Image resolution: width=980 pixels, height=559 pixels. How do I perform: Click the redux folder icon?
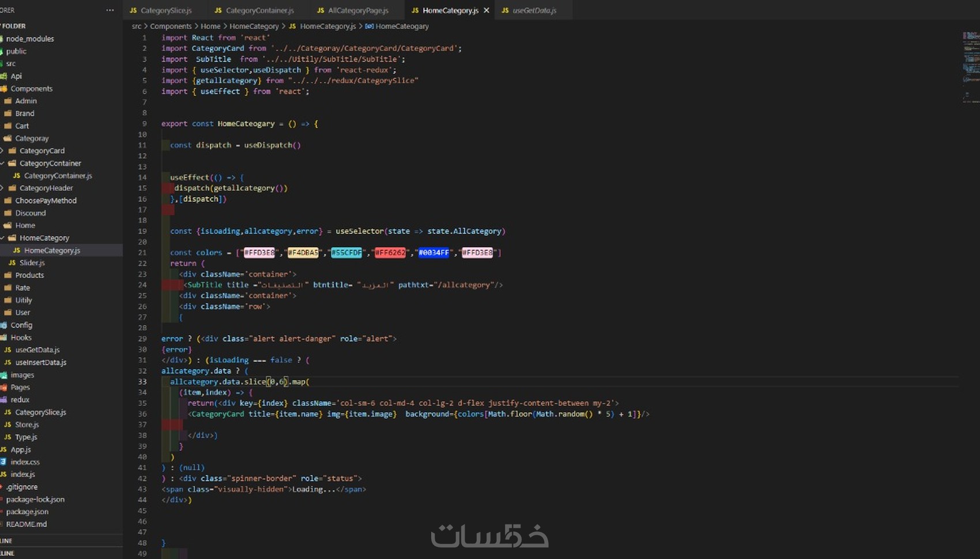(x=3, y=400)
